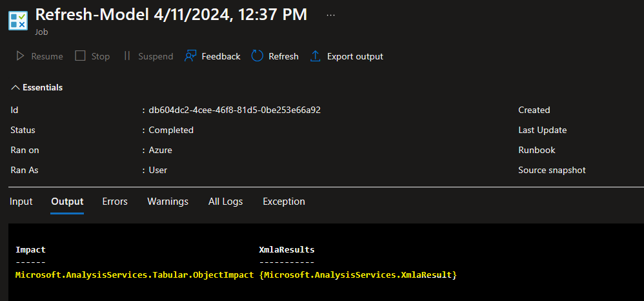Click the {Microsoft.AnalysisServices.XmlaResult} output value
Image resolution: width=644 pixels, height=301 pixels.
click(357, 275)
